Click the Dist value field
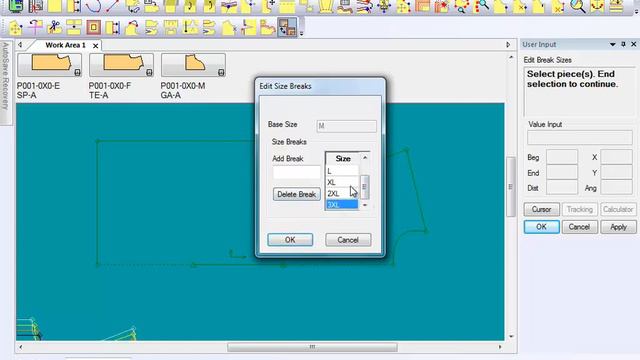 pos(562,188)
